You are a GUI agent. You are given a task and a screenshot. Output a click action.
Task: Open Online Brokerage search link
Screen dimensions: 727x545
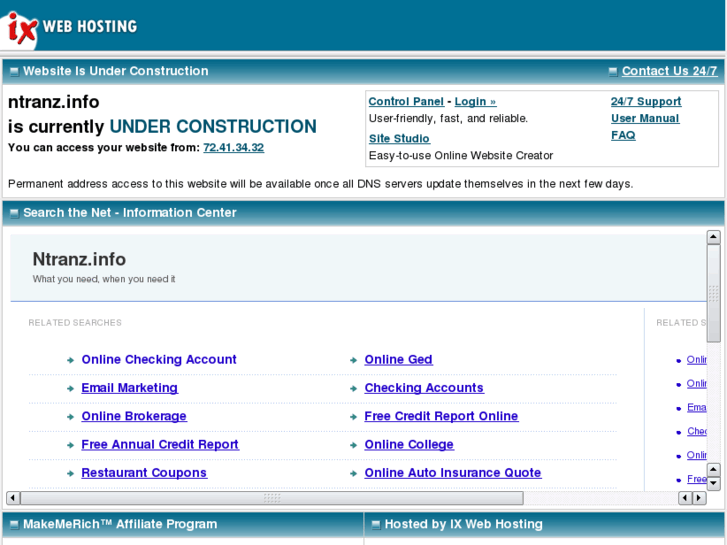point(134,416)
